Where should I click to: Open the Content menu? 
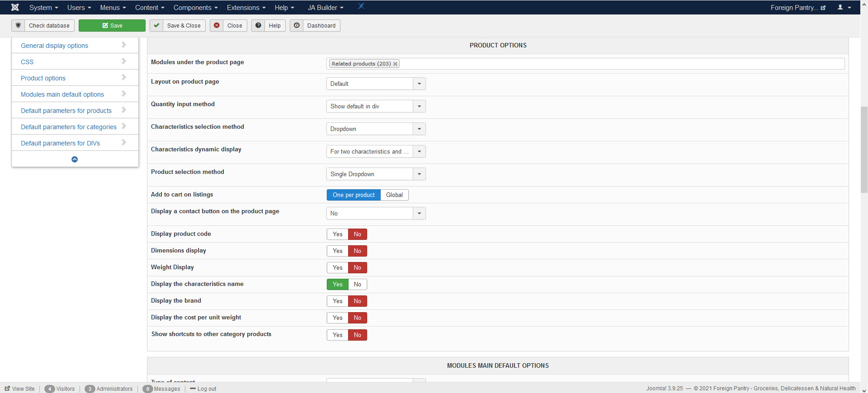click(150, 7)
